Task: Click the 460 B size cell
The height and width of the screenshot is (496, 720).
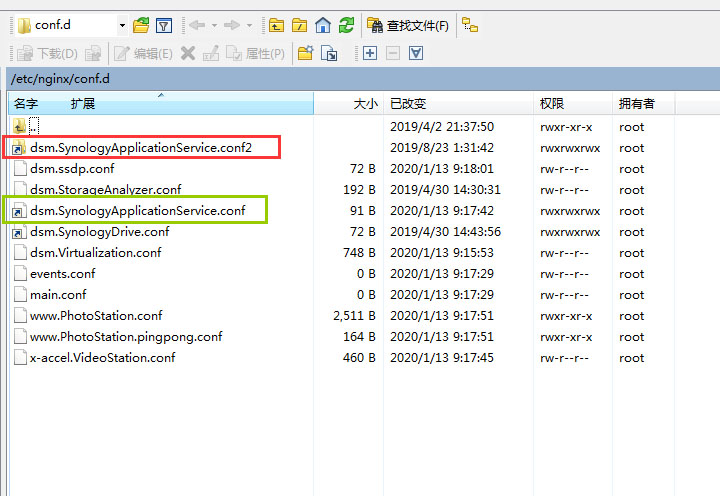Action: point(359,358)
